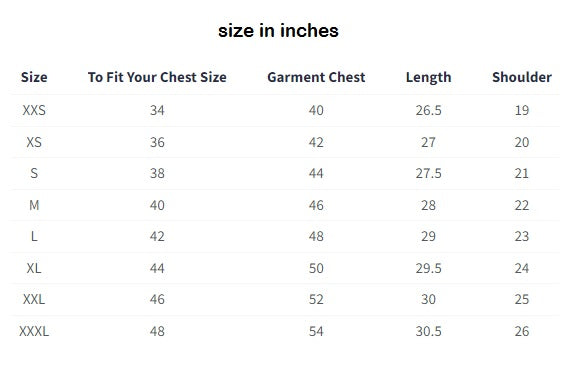
Task: Click the M size row label
Action: (x=34, y=205)
